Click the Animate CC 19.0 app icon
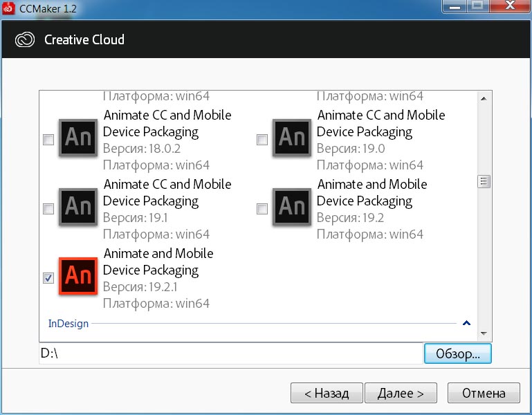The image size is (532, 415). tap(292, 138)
